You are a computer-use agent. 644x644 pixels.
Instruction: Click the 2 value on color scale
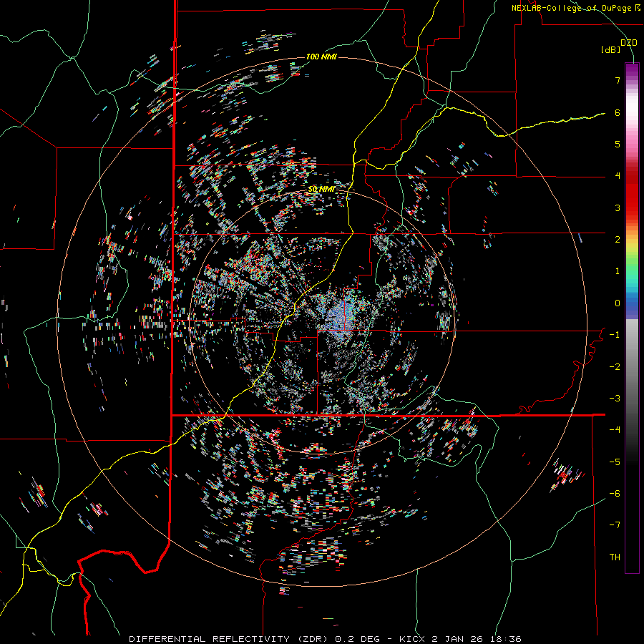(618, 240)
